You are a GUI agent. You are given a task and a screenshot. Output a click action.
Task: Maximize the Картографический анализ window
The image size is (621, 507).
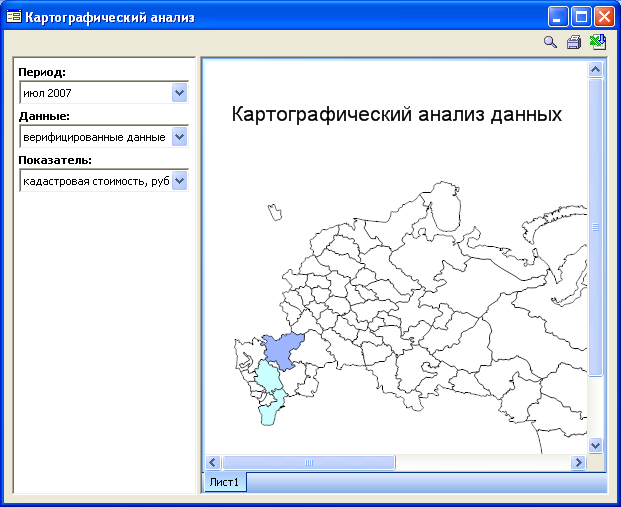[581, 17]
